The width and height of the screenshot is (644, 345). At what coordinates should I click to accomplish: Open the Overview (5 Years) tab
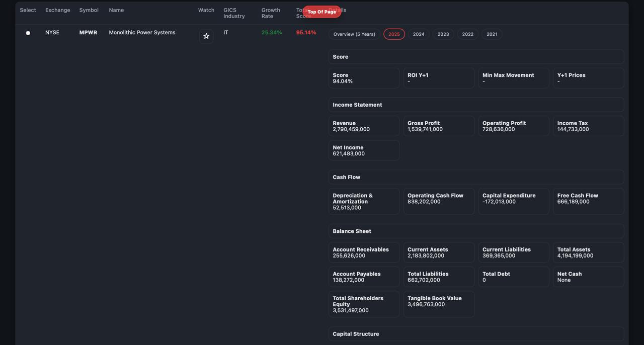click(x=354, y=34)
